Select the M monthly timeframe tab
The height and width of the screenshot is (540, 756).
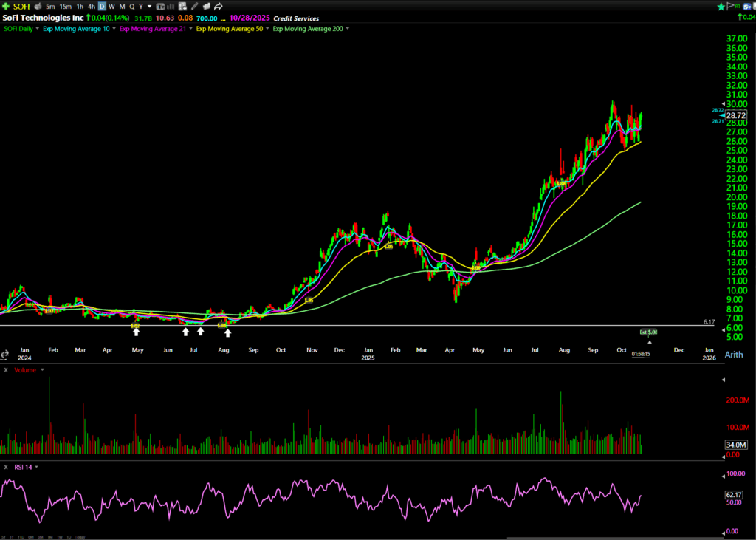(121, 6)
